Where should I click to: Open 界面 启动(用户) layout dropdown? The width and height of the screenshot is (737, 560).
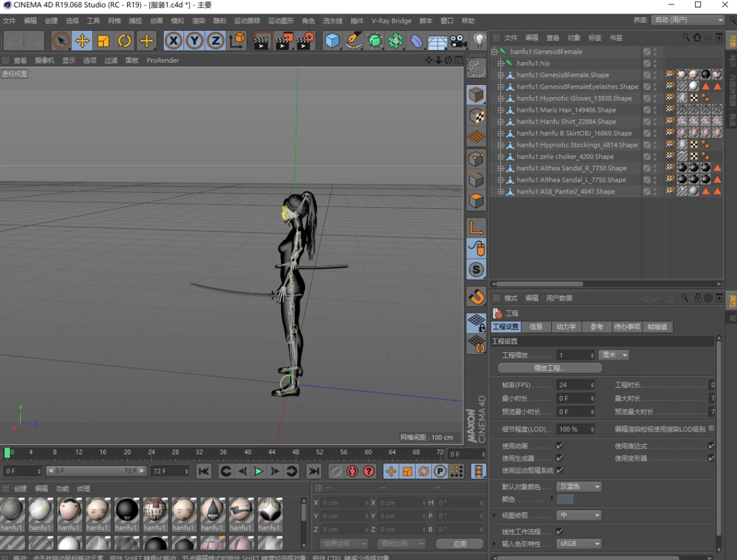click(688, 20)
